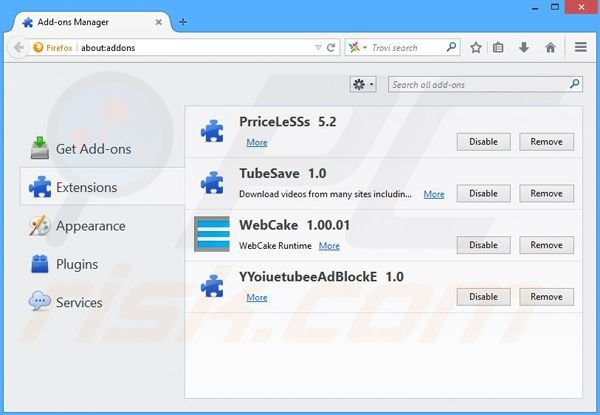
Task: Open More link for WebCake
Action: click(329, 246)
